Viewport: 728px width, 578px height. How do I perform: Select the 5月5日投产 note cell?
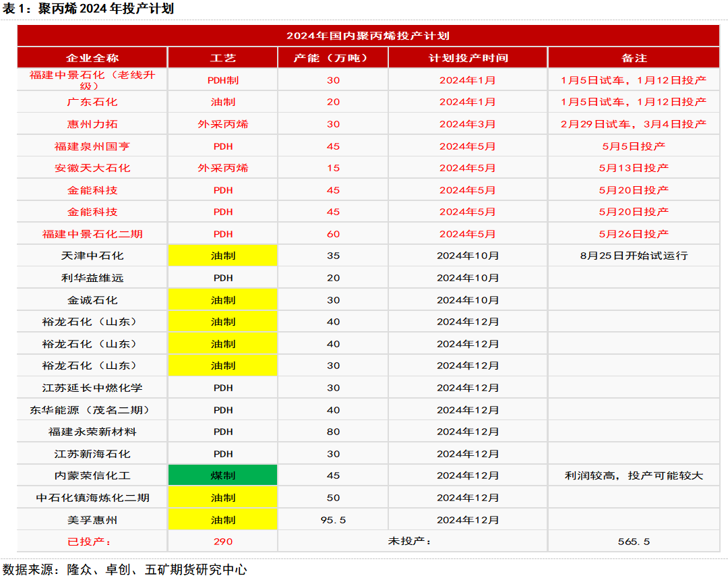[x=634, y=146]
